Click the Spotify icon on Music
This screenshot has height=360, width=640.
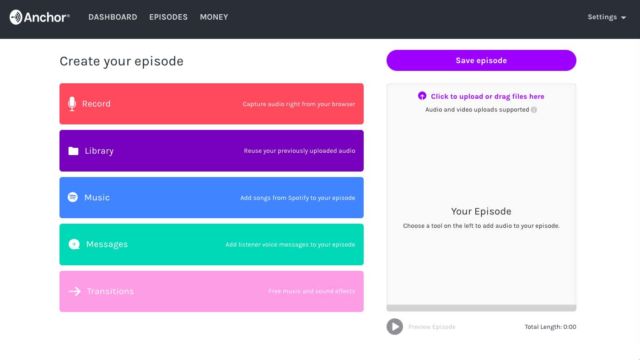click(x=73, y=198)
